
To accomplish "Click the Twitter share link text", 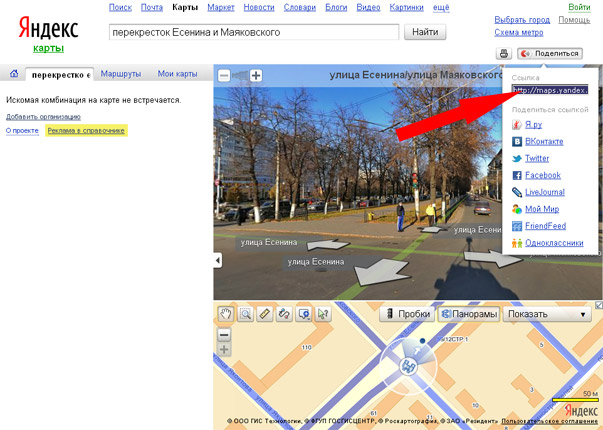I will (537, 158).
